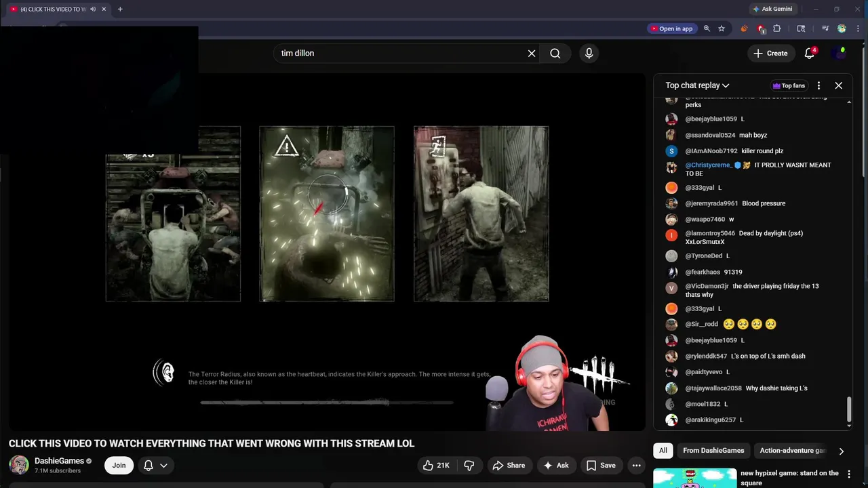Show more filter chips with arrow
This screenshot has width=868, height=488.
point(841,451)
